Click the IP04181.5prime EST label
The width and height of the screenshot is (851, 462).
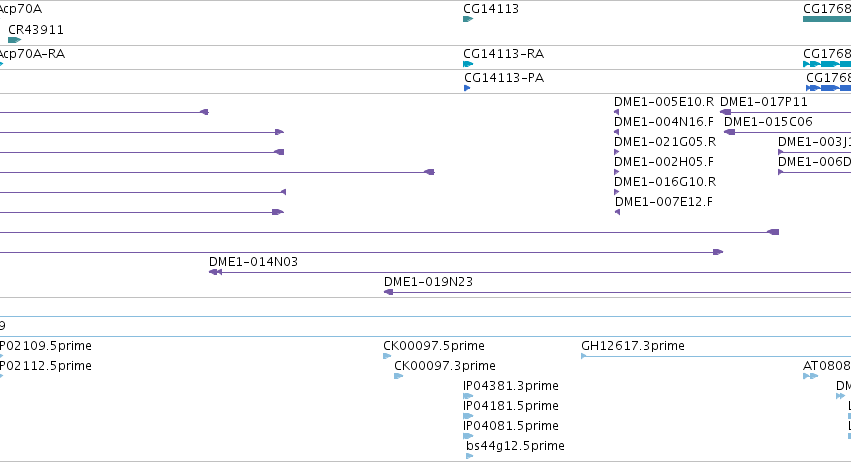coord(511,406)
